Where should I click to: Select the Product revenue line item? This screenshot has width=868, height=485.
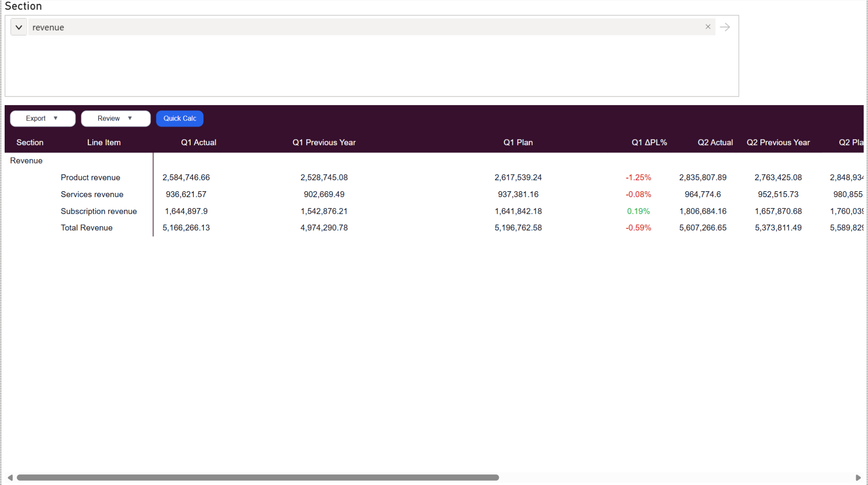point(90,178)
